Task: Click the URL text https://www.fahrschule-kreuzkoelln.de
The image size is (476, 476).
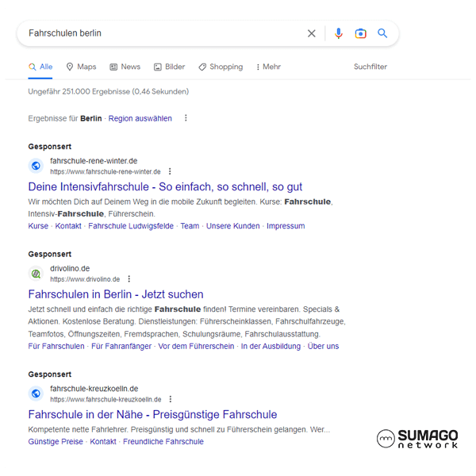Action: (x=106, y=399)
